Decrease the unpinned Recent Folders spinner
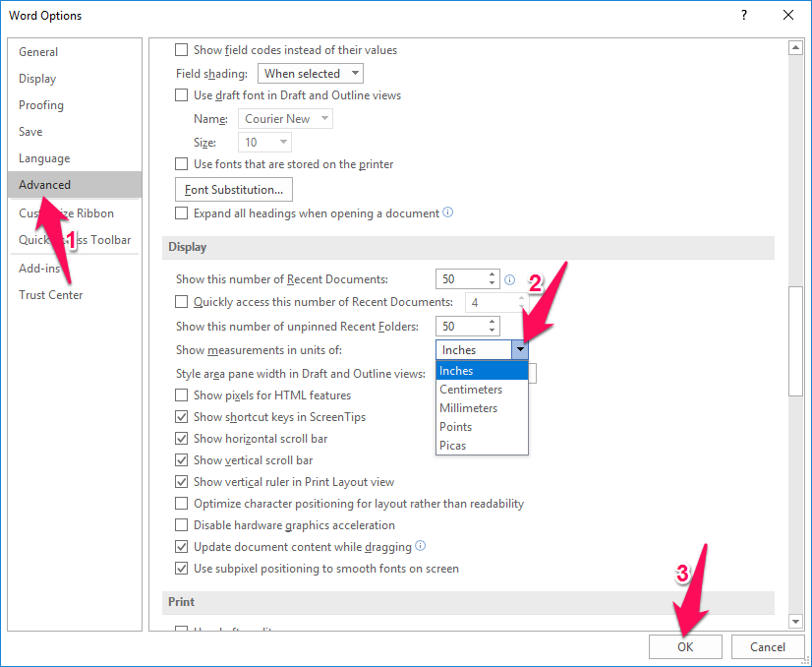The image size is (812, 667). (493, 331)
